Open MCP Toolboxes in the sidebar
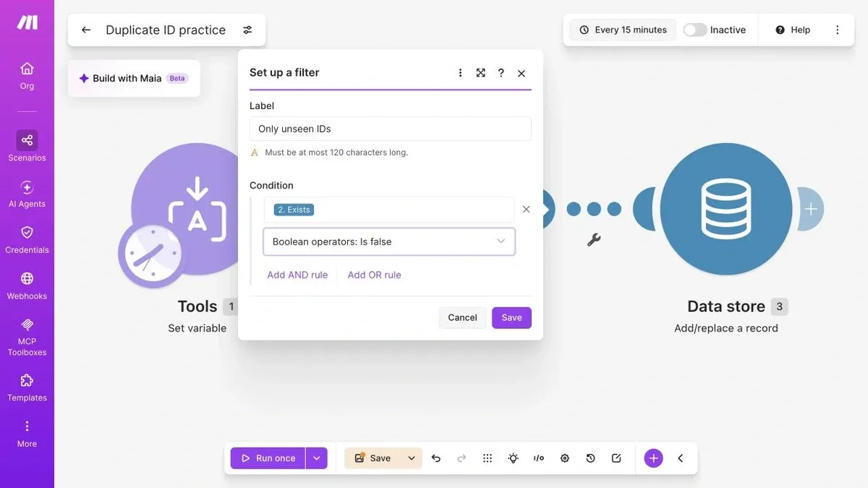The image size is (868, 488). (x=27, y=336)
